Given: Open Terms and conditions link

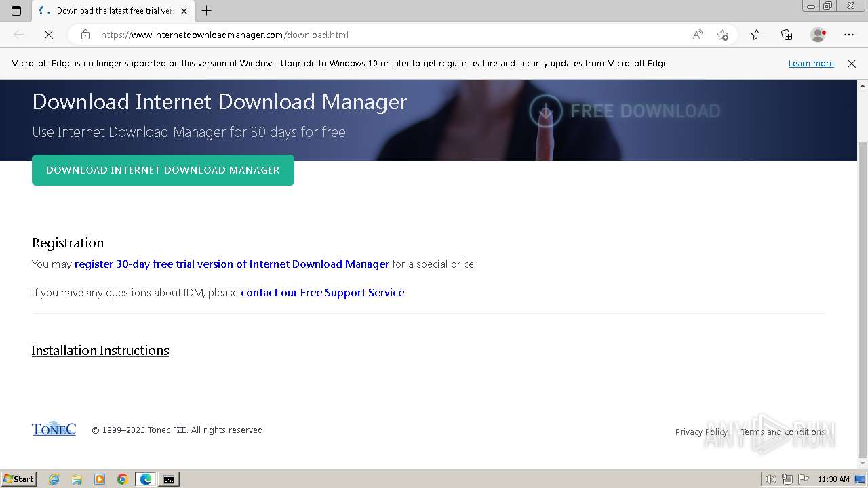Looking at the screenshot, I should pos(783,432).
